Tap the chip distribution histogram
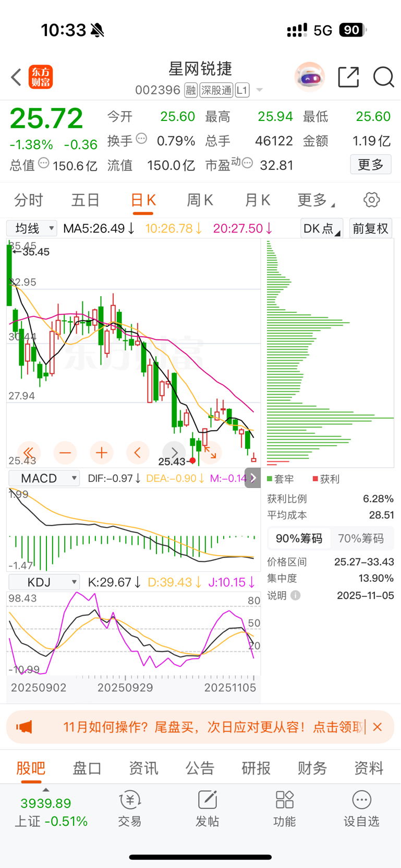 tap(330, 353)
